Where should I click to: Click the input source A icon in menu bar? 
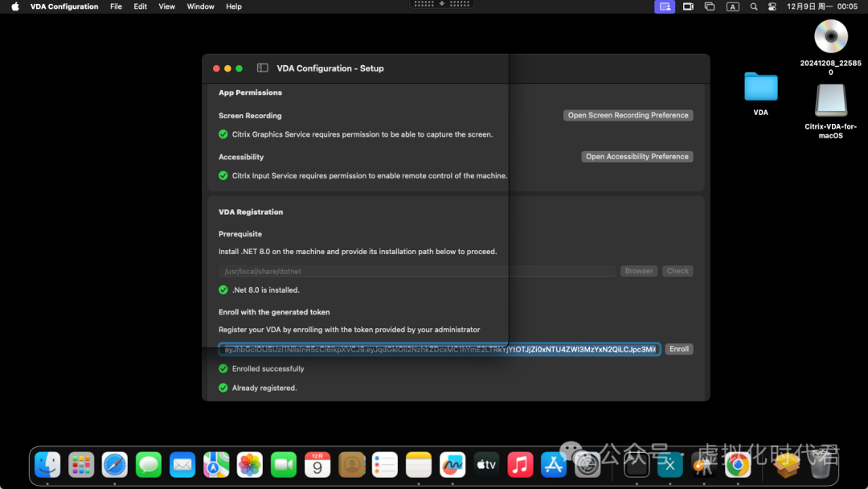732,6
